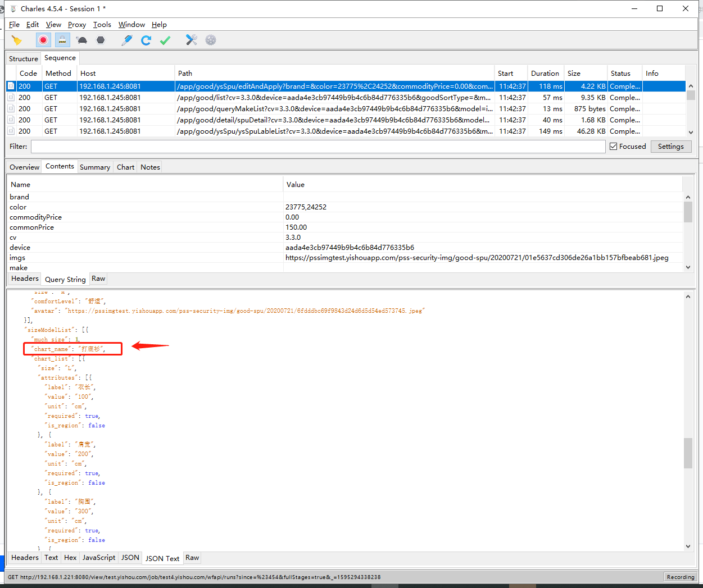703x588 pixels.
Task: Validate selected response with green checkmark
Action: pyautogui.click(x=165, y=40)
